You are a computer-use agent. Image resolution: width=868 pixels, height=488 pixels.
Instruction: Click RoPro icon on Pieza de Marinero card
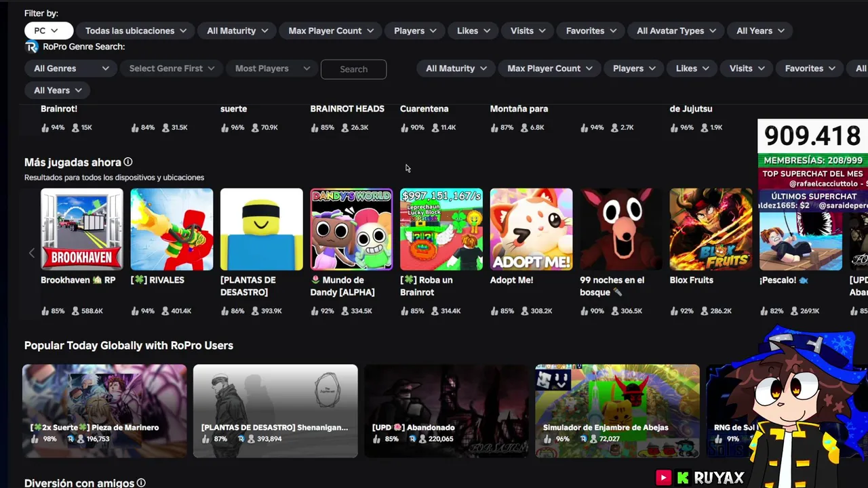70,439
